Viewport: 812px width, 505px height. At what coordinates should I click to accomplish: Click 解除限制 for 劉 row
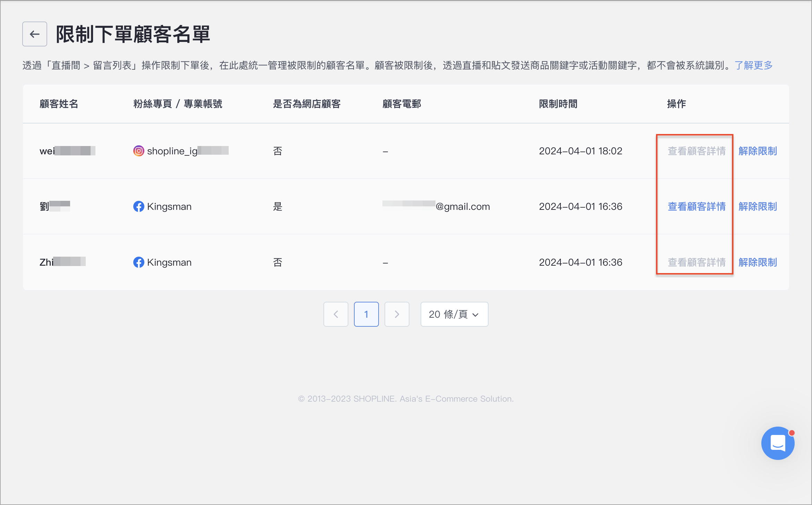pos(758,206)
